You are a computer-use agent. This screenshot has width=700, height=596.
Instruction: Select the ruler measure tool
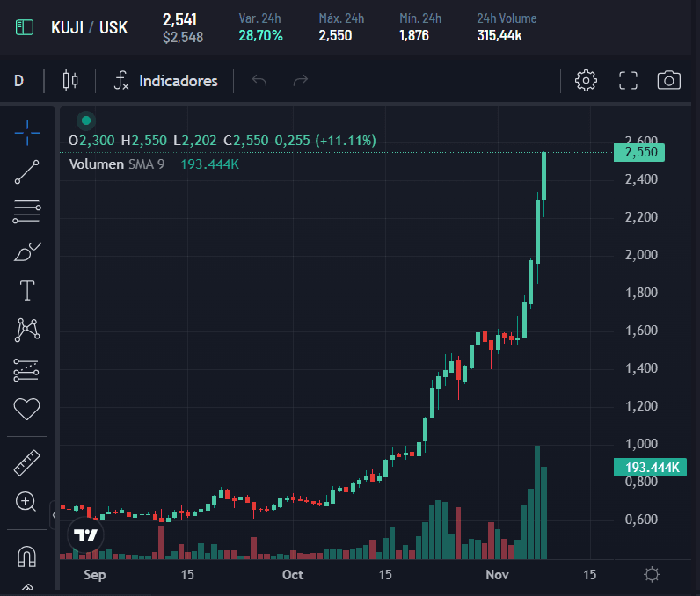(27, 462)
